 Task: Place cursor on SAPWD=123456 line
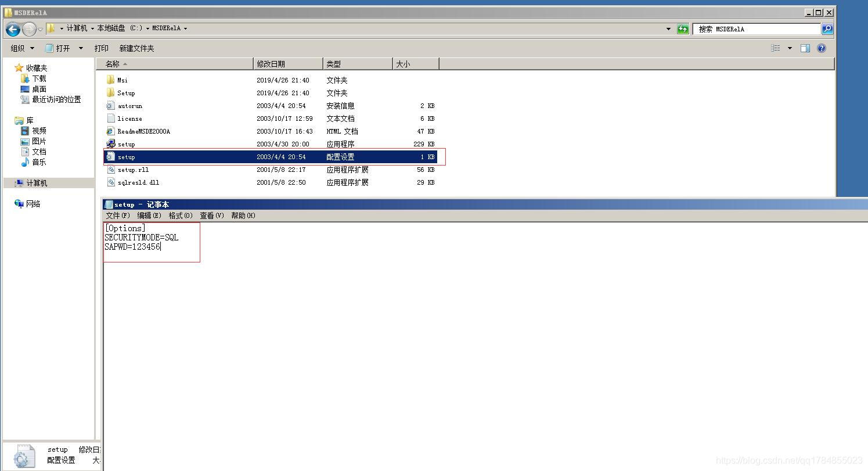tap(132, 247)
